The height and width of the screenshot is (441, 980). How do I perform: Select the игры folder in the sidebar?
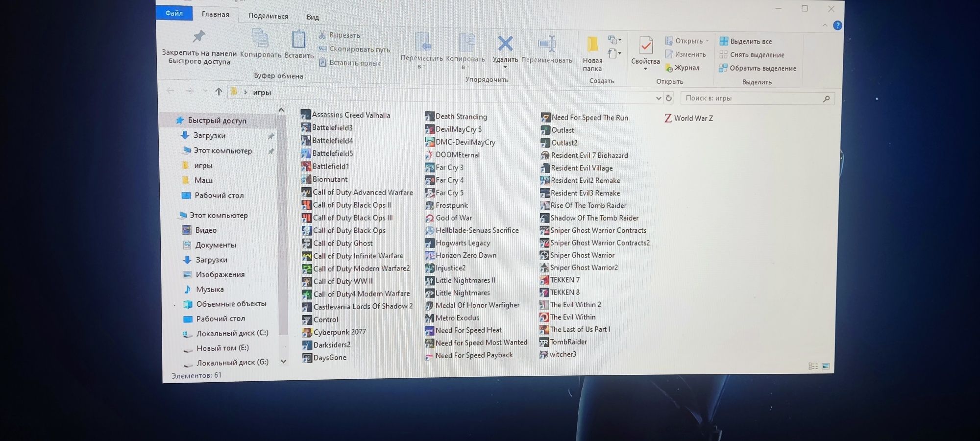(x=203, y=166)
